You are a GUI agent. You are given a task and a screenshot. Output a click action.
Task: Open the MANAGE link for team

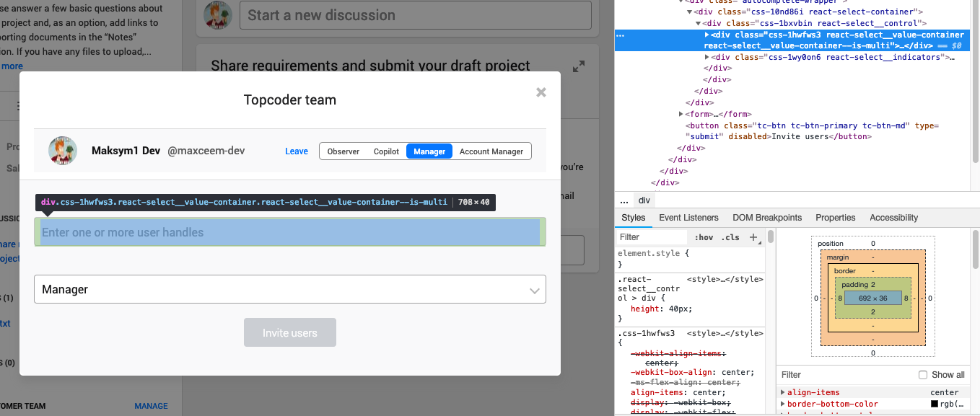151,406
